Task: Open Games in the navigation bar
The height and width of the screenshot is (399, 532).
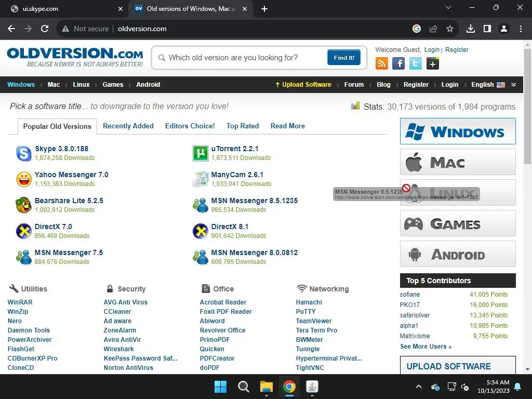Action: (x=113, y=85)
